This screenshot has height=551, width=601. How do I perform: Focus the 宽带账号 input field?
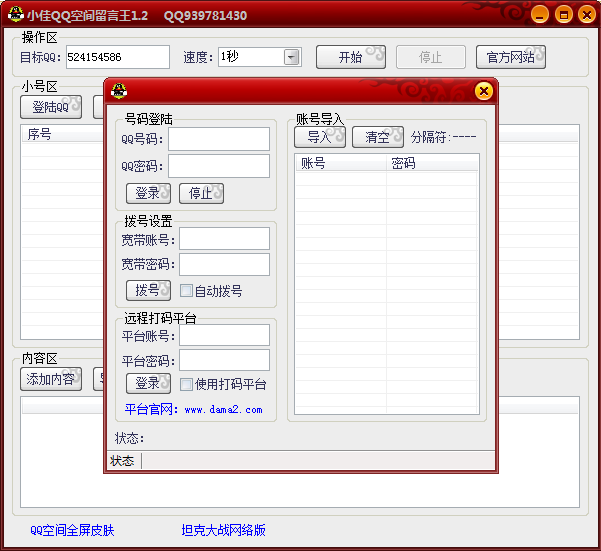click(224, 239)
